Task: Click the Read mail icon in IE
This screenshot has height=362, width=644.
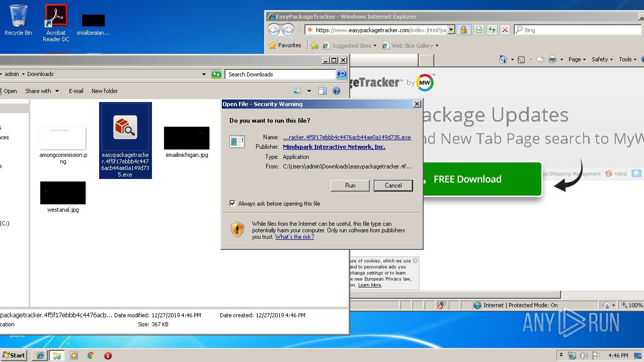Action: [x=540, y=59]
